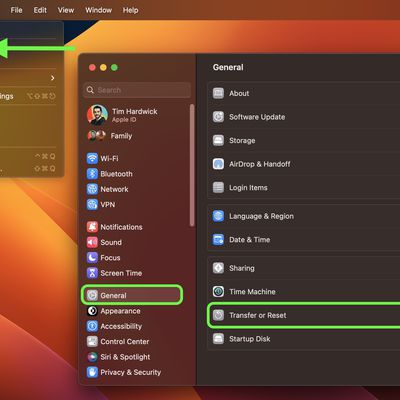
Task: Click the About icon in General pane
Action: 218,93
